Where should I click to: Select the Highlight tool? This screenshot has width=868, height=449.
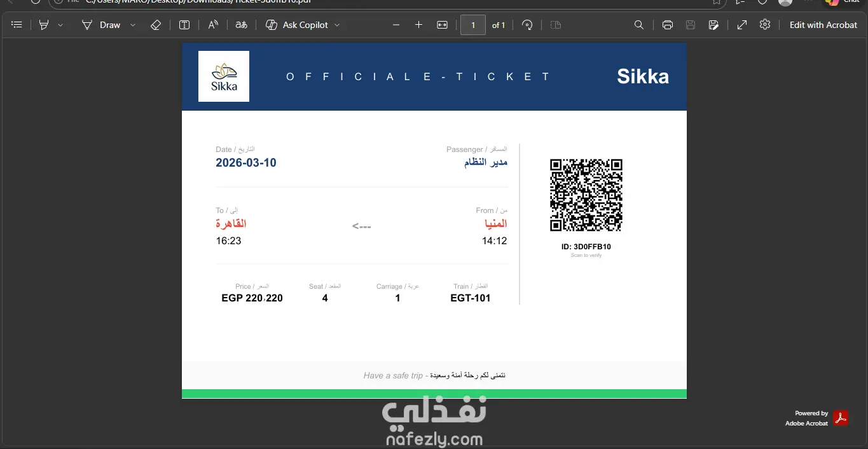44,25
